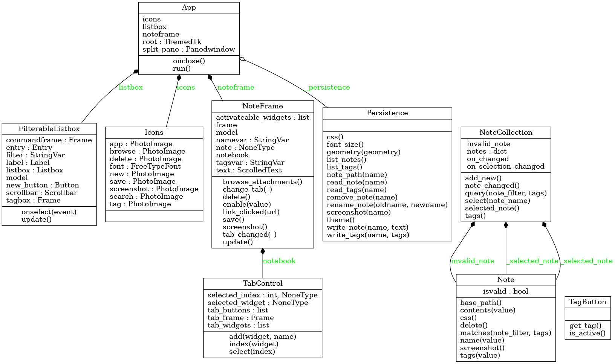The height and width of the screenshot is (364, 615).
Task: Click the add_new() method
Action: [x=483, y=178]
